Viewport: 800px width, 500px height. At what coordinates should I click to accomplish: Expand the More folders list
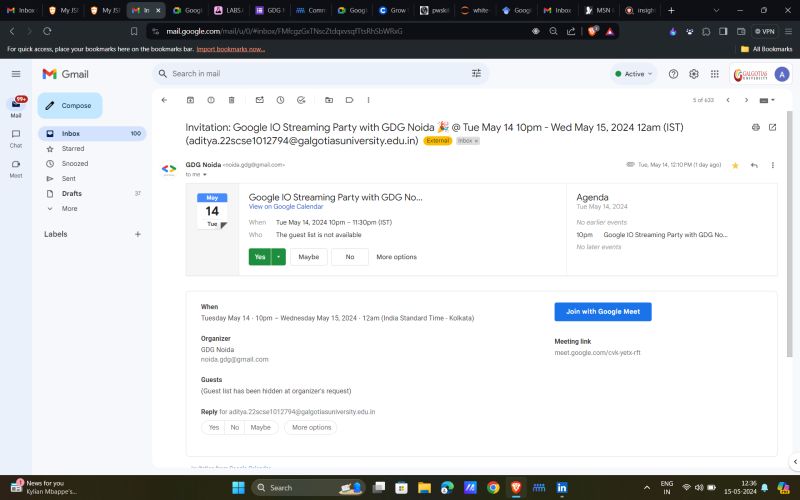point(69,209)
